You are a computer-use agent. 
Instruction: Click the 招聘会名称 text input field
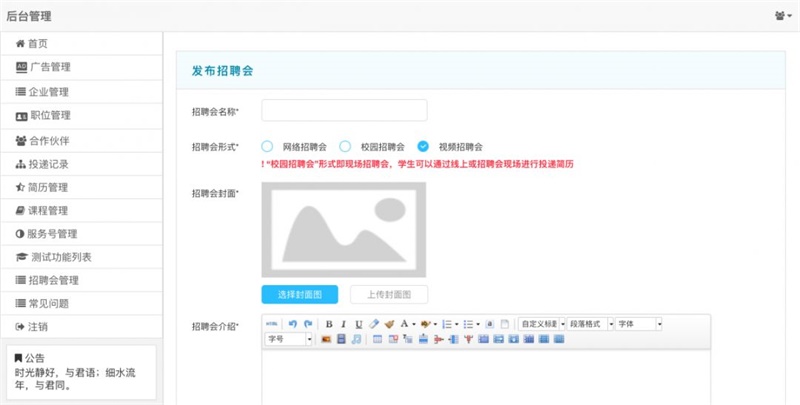tap(344, 110)
